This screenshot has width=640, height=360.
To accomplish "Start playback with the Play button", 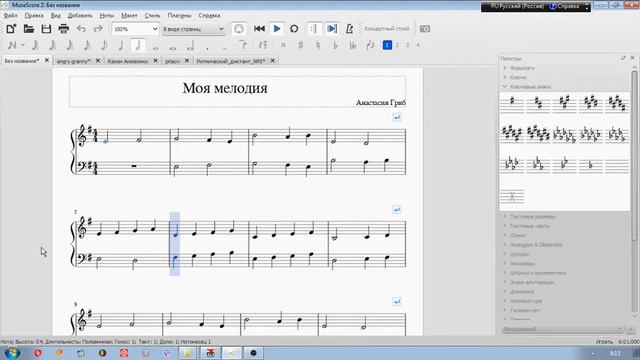I will (277, 29).
